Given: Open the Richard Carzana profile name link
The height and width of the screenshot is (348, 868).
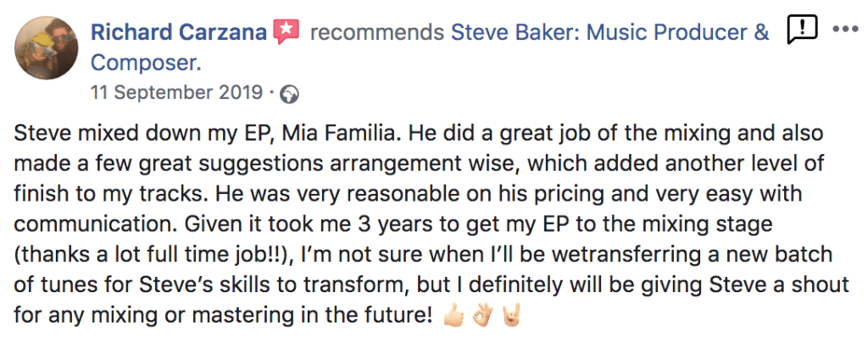Looking at the screenshot, I should (x=179, y=33).
